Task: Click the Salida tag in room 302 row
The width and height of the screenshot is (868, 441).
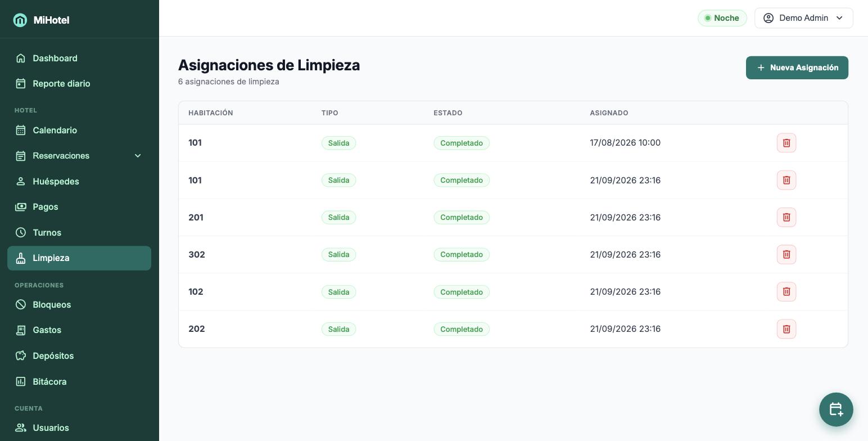Action: pyautogui.click(x=339, y=254)
